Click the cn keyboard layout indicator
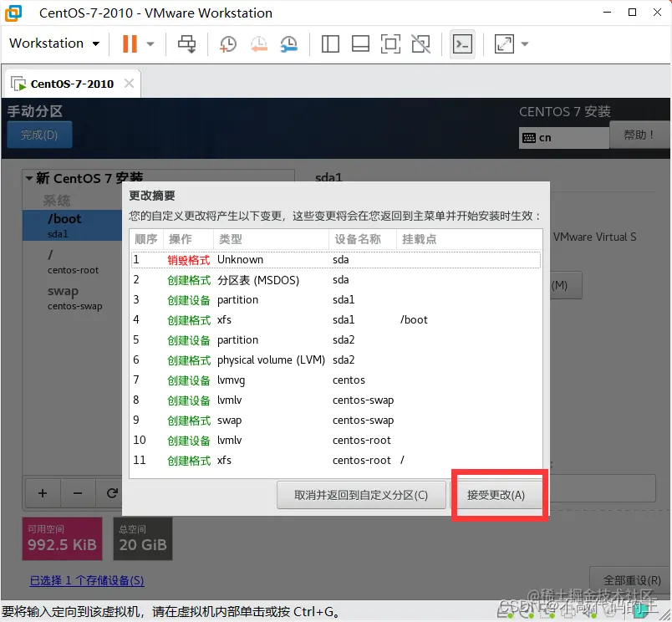 click(563, 138)
